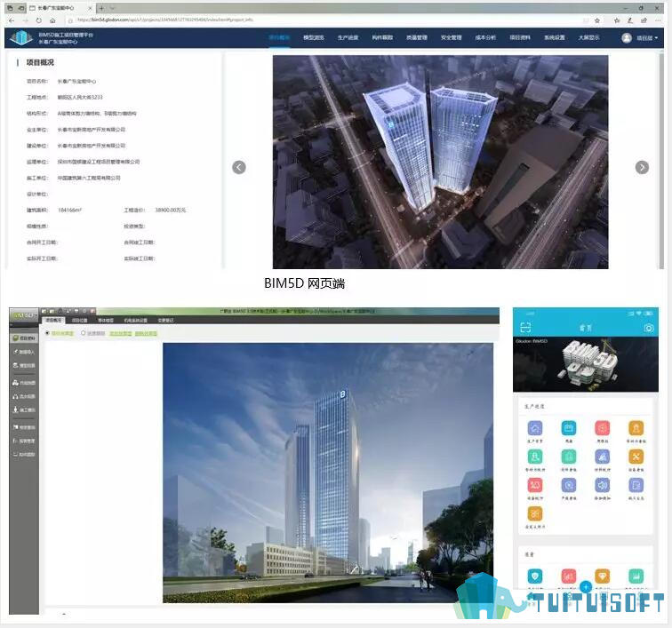The height and width of the screenshot is (628, 672).
Task: Show previous image with left carousel arrow
Action: coord(239,167)
